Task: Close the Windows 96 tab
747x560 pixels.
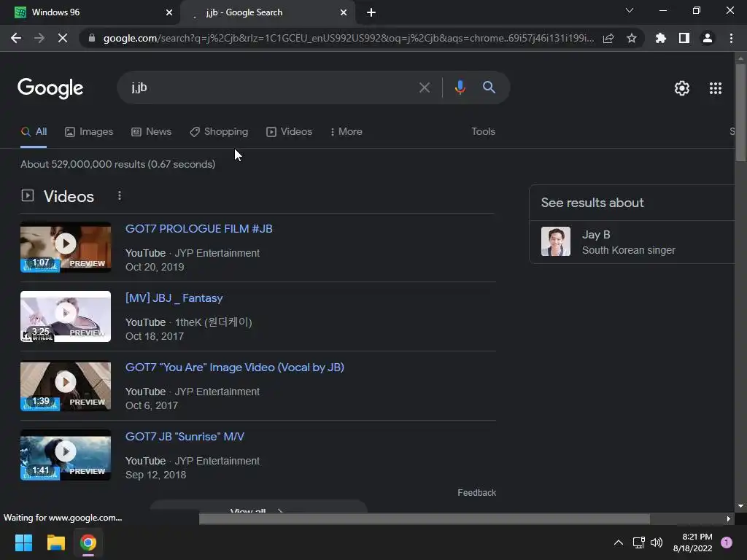Action: click(169, 12)
